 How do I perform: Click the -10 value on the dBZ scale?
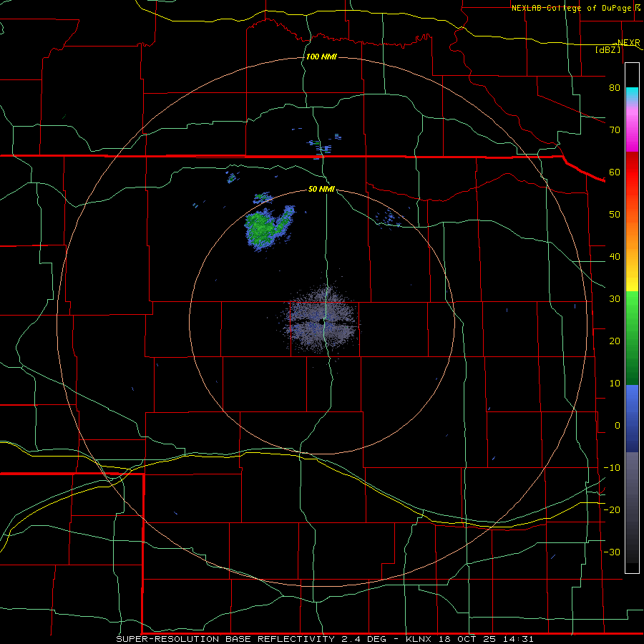coord(612,468)
